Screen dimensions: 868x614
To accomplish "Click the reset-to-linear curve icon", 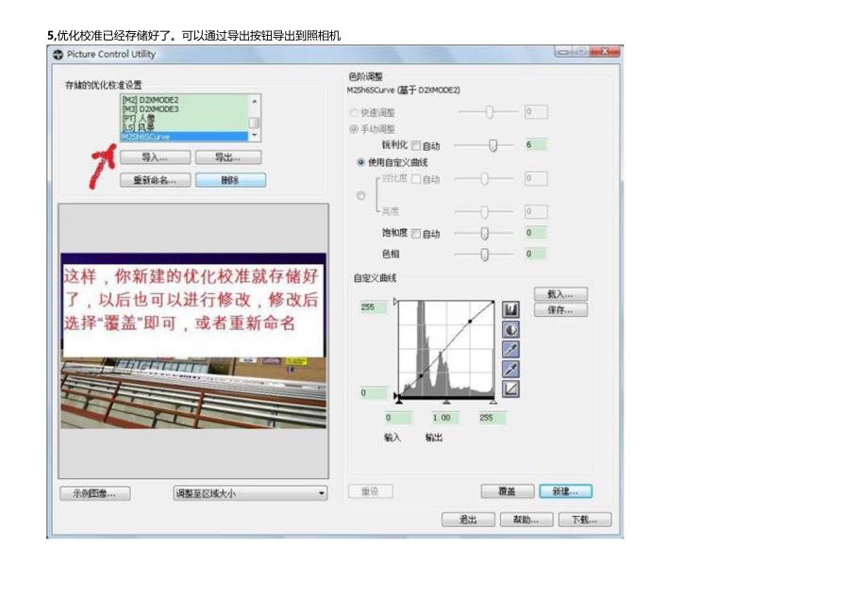I will [510, 389].
